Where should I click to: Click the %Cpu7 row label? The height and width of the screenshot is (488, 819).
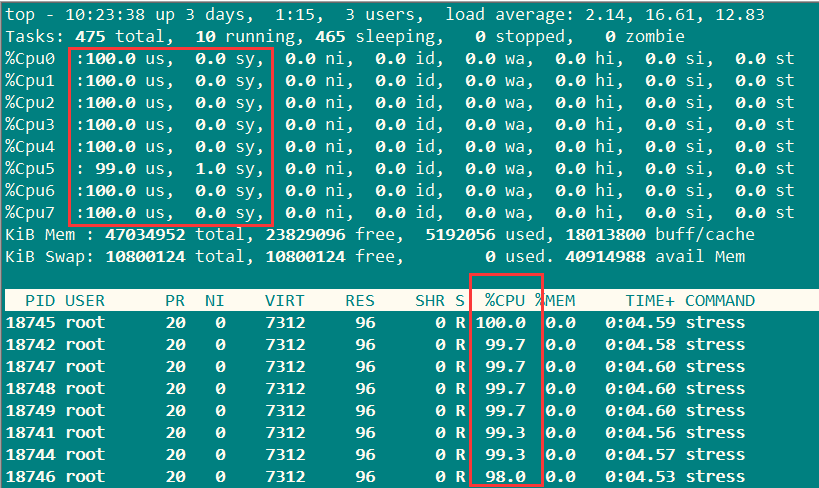(30, 212)
